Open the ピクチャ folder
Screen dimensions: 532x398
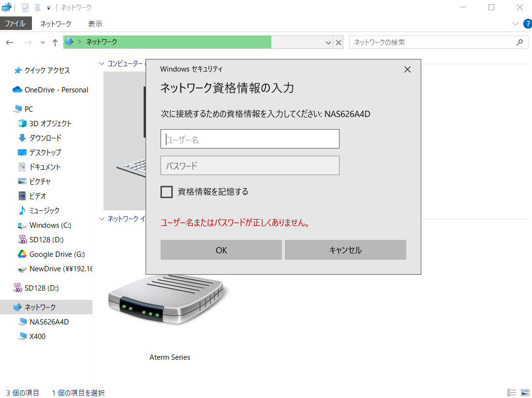(40, 181)
